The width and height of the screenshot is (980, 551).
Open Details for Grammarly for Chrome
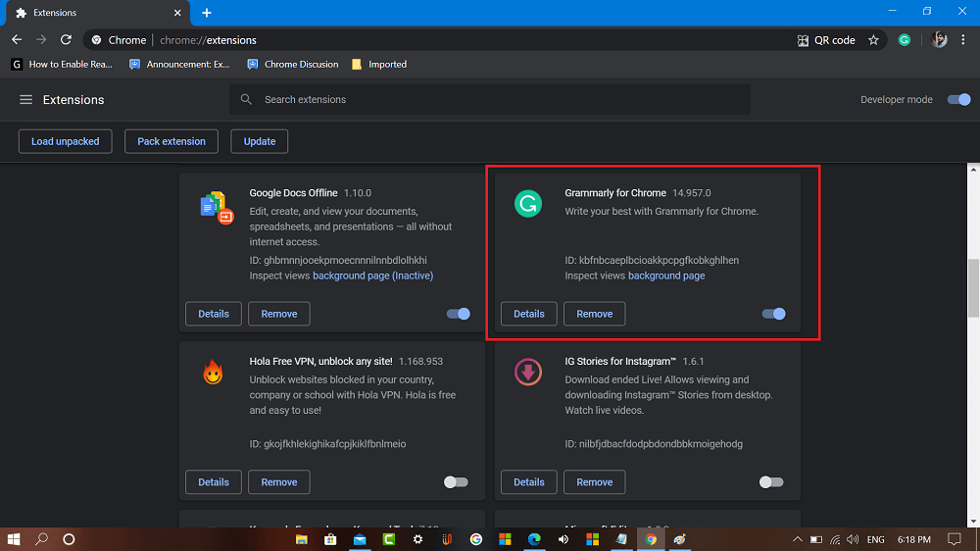(529, 314)
